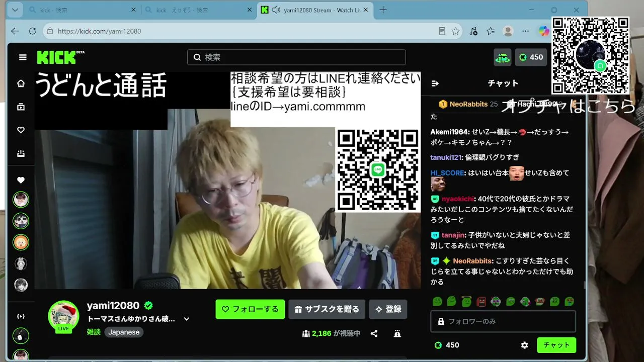Open tanajin's username in chat
This screenshot has height=362, width=644.
454,235
